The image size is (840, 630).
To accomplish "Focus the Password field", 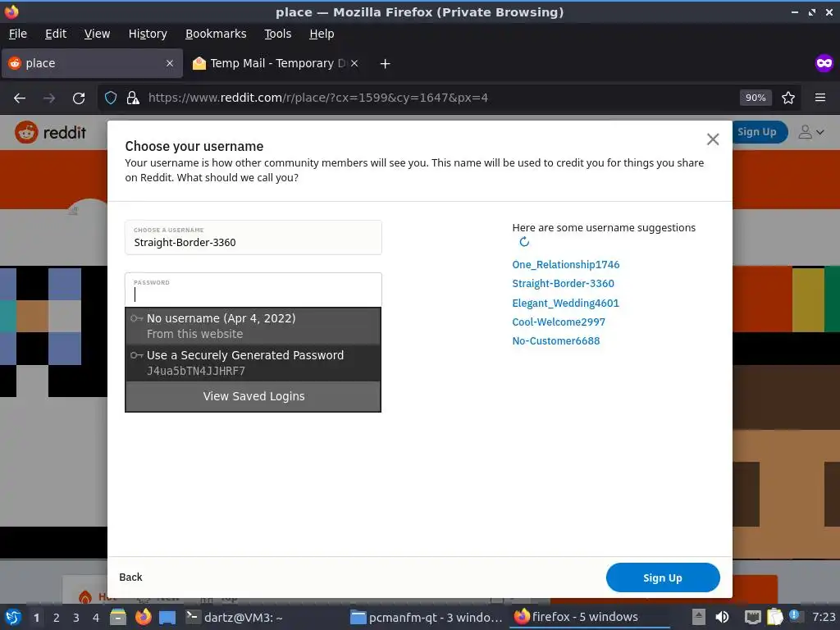I will 253,290.
